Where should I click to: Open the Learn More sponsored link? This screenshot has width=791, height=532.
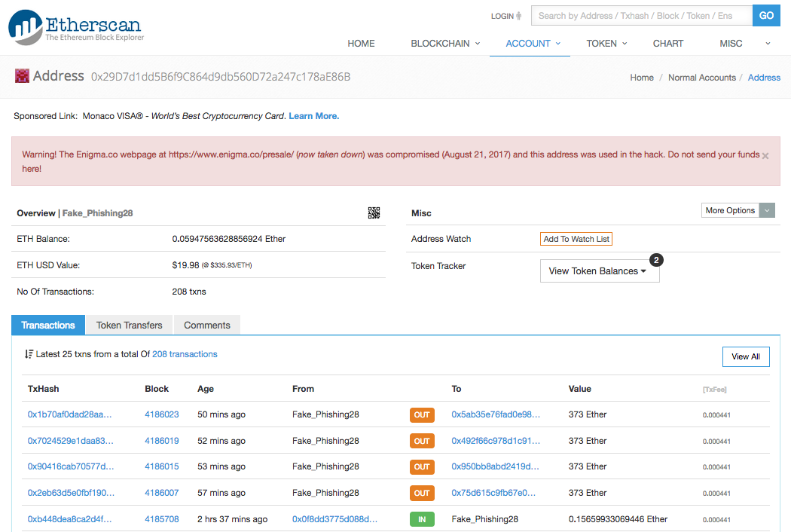click(314, 116)
